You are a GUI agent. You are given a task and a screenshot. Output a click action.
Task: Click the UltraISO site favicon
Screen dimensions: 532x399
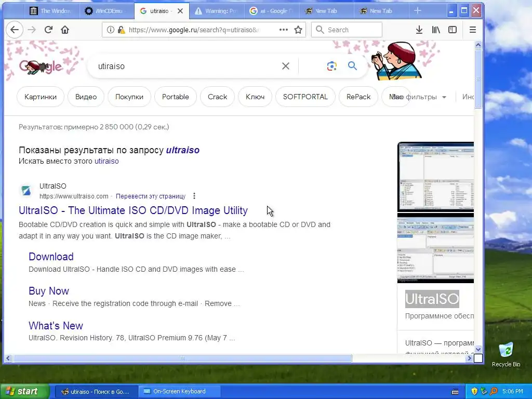pyautogui.click(x=26, y=191)
